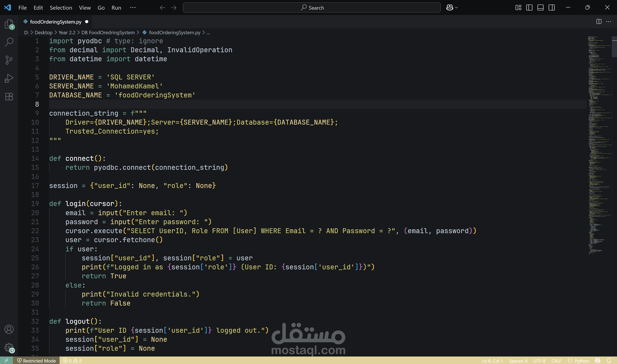Expand hidden menus via the ellipsis

133,8
